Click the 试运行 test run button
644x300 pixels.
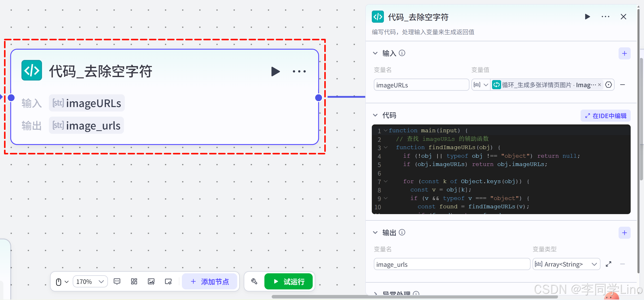click(289, 281)
